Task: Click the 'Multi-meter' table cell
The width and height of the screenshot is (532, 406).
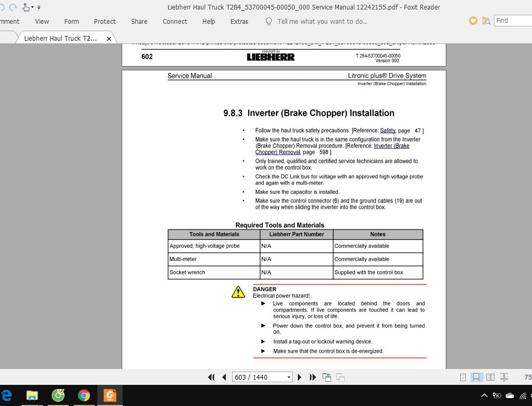Action: point(214,259)
